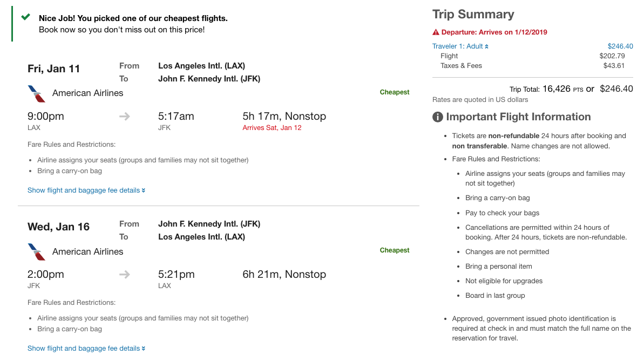Click American Airlines logo on Jan 11 flight

coord(36,93)
